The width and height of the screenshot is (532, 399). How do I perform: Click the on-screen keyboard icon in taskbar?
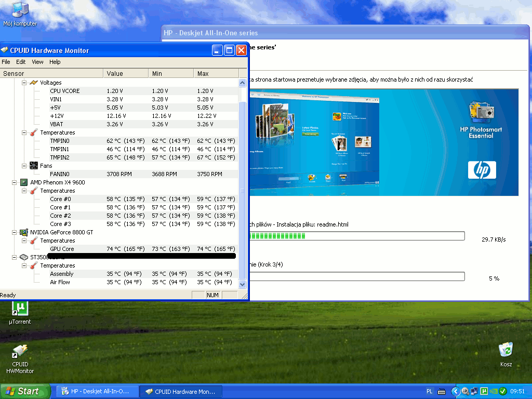pyautogui.click(x=442, y=392)
